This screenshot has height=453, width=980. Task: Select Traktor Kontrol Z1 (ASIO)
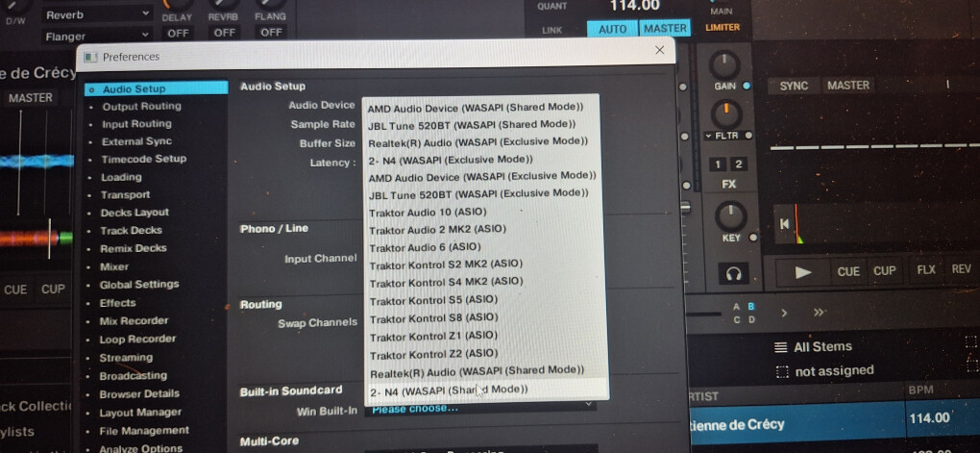[x=433, y=337]
